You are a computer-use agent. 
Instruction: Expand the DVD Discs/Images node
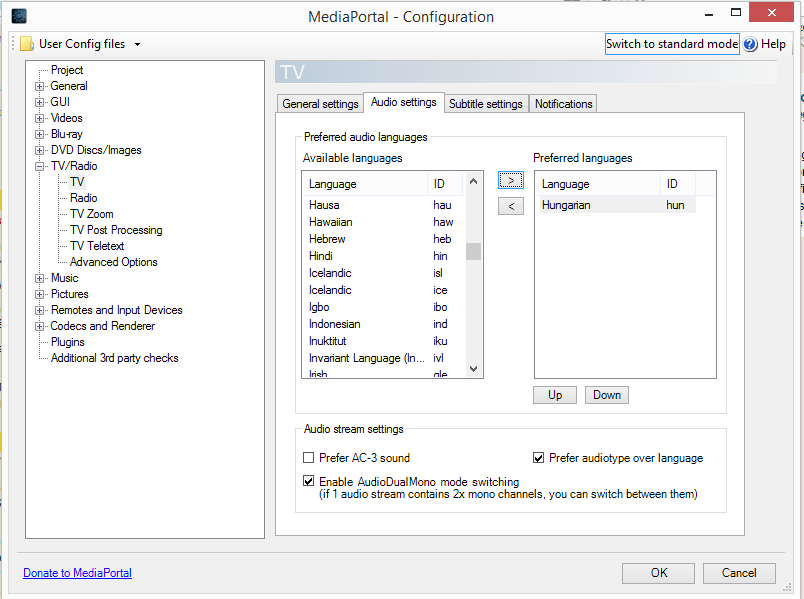[x=39, y=150]
